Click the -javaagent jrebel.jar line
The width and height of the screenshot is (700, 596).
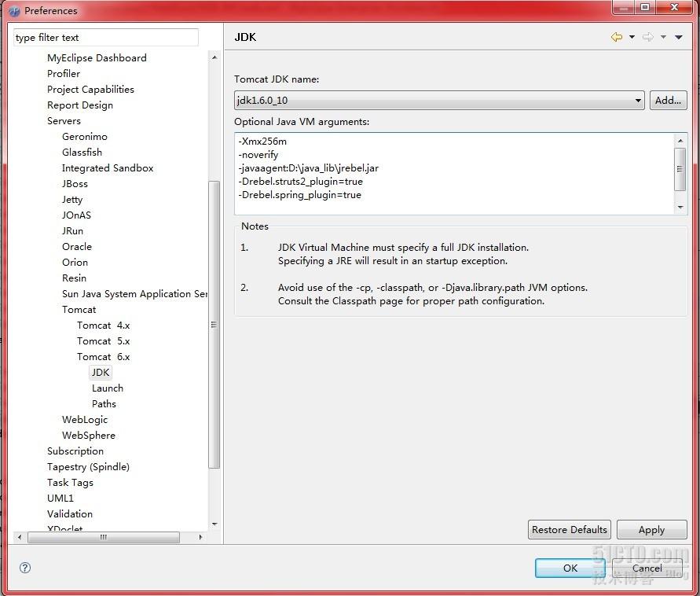[x=308, y=168]
